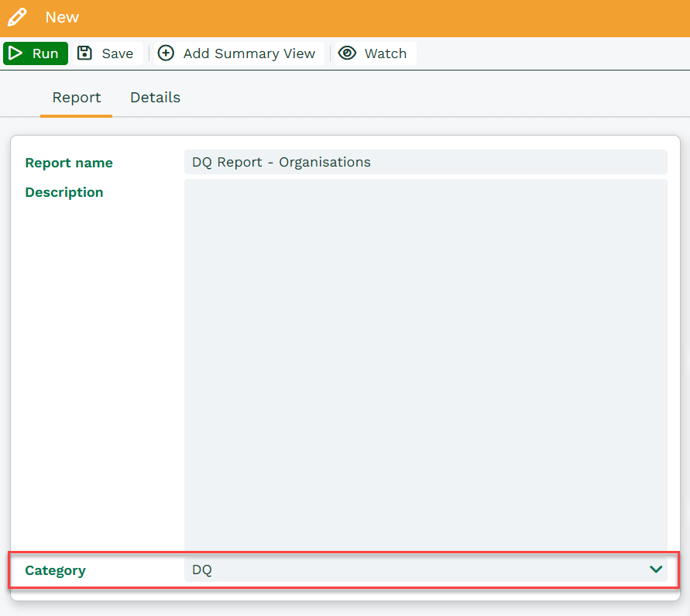
Task: Focus the Report name input field
Action: pyautogui.click(x=425, y=162)
